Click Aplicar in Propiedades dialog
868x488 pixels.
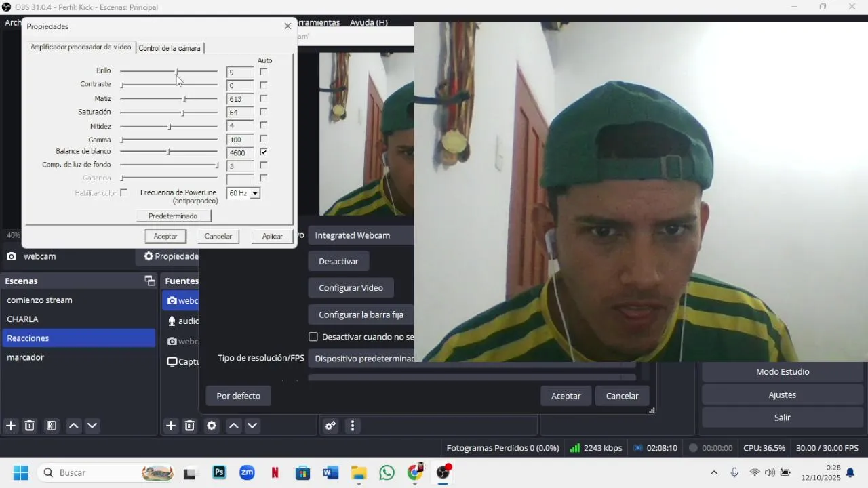pos(272,236)
